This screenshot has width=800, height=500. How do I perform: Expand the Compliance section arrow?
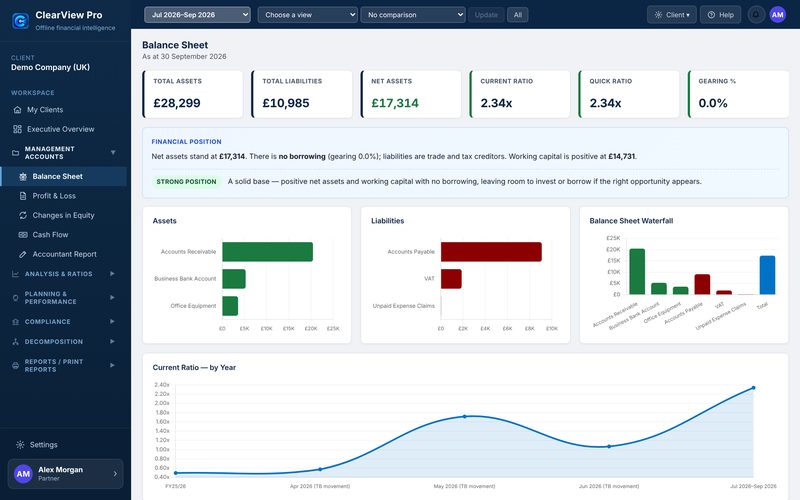[112, 321]
